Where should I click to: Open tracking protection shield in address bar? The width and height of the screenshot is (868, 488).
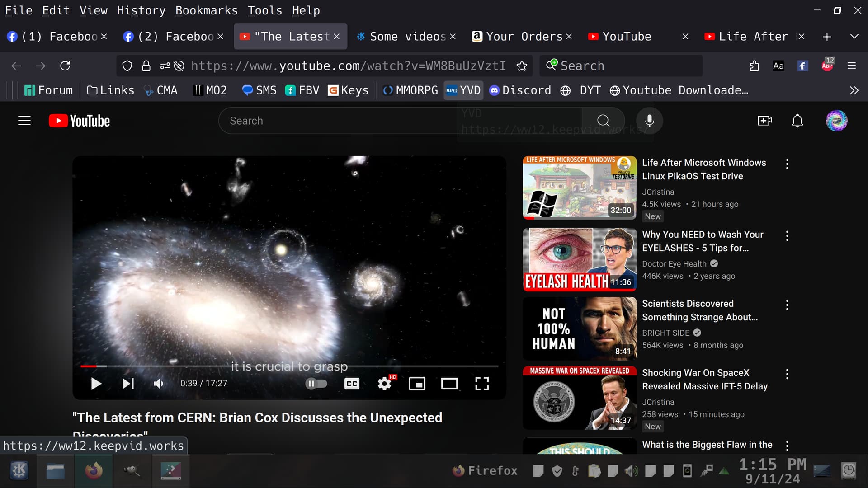coord(127,66)
